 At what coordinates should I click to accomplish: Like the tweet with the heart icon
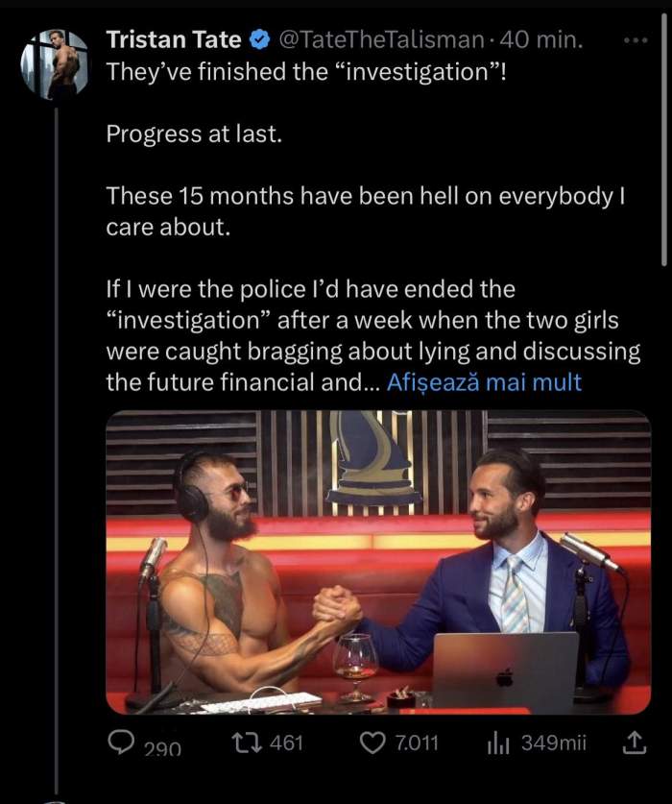click(x=372, y=743)
